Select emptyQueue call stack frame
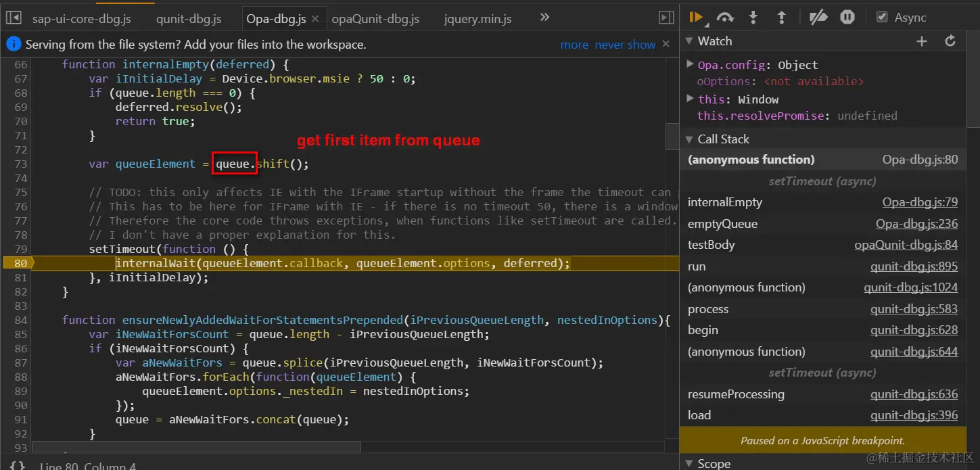The width and height of the screenshot is (980, 470). tap(722, 224)
